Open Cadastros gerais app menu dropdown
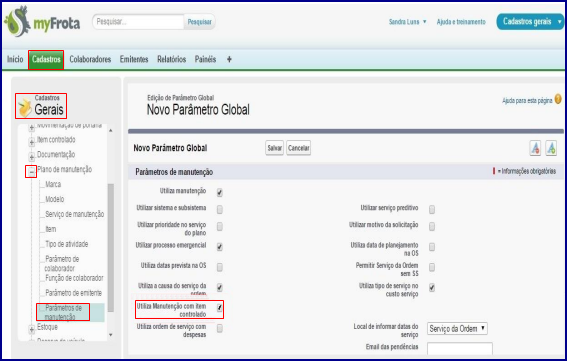 click(529, 22)
